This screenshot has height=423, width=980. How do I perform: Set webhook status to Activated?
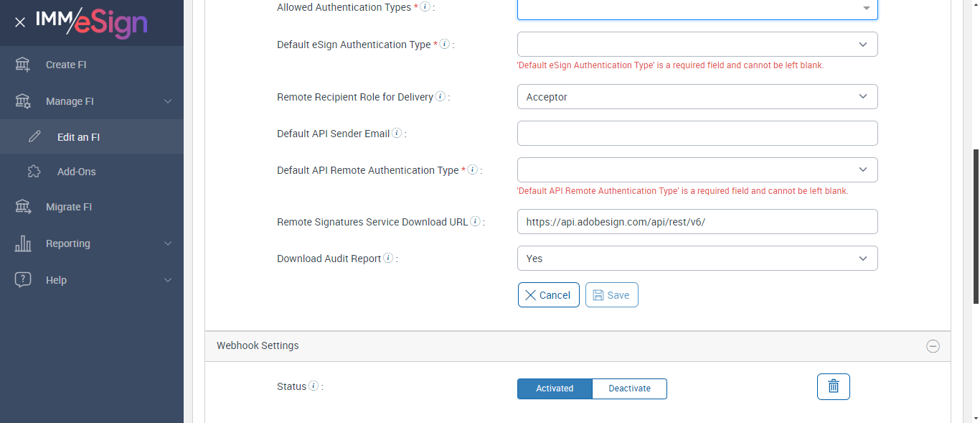pyautogui.click(x=555, y=389)
